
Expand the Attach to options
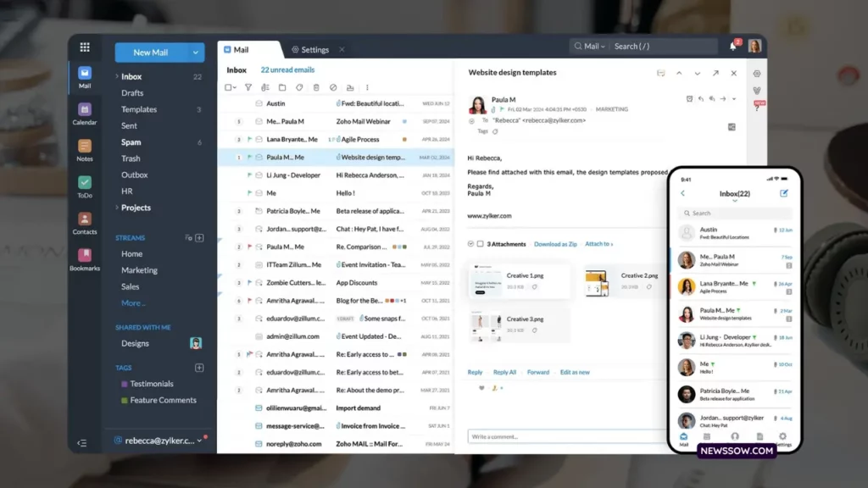point(598,244)
